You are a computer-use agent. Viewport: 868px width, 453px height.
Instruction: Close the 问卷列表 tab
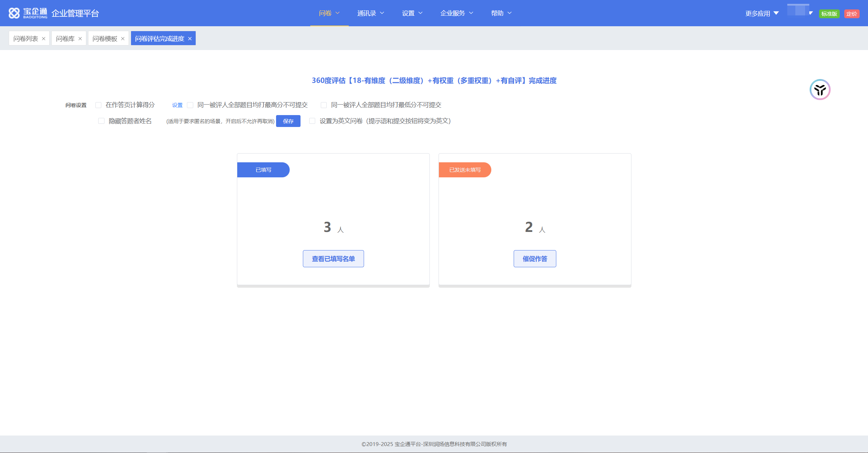(x=44, y=39)
